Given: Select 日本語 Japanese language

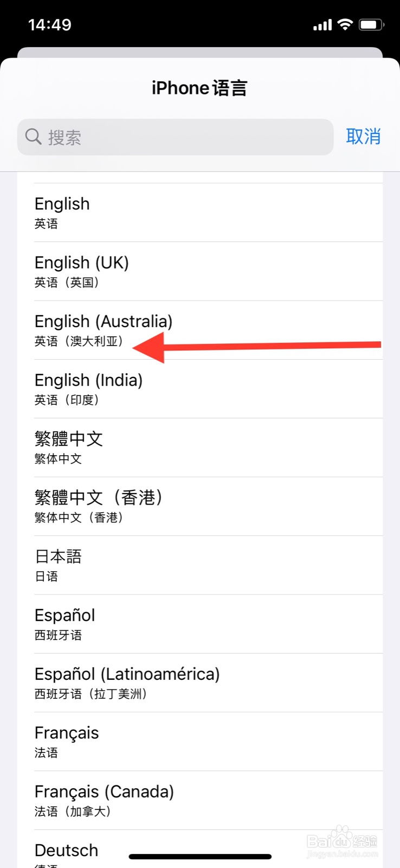Looking at the screenshot, I should [x=199, y=565].
